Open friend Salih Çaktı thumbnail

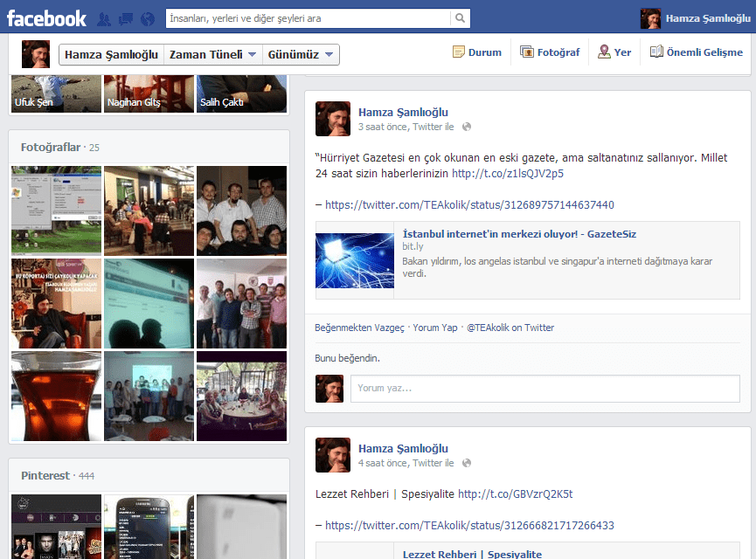click(x=241, y=94)
